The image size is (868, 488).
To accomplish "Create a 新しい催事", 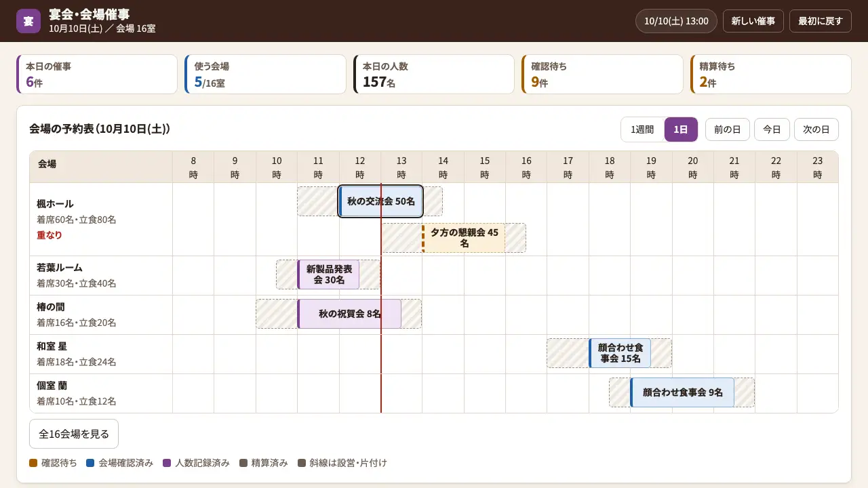I will [753, 21].
